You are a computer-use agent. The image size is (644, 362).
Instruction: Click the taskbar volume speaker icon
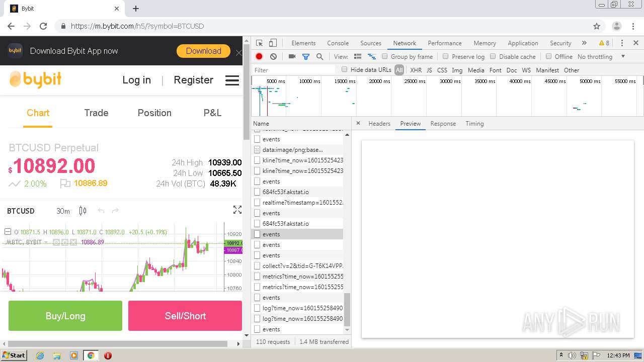[x=572, y=355]
